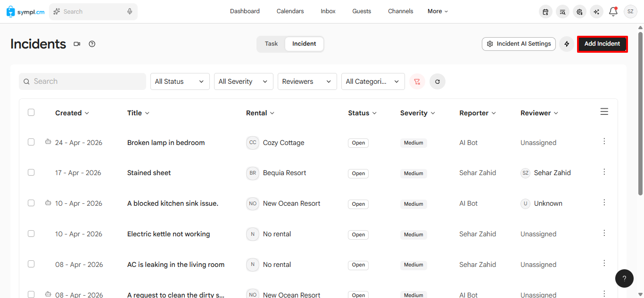Sort by Title column header
This screenshot has height=298, width=644.
coord(138,113)
